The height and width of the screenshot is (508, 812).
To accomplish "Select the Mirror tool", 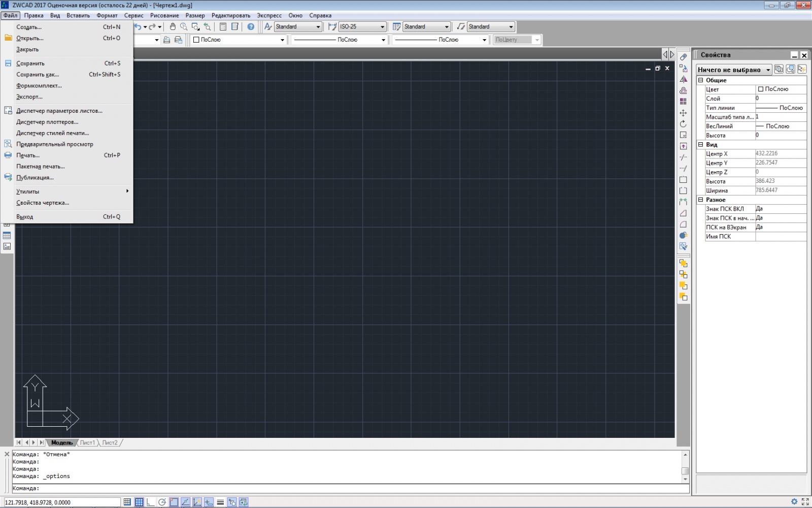I will [684, 79].
